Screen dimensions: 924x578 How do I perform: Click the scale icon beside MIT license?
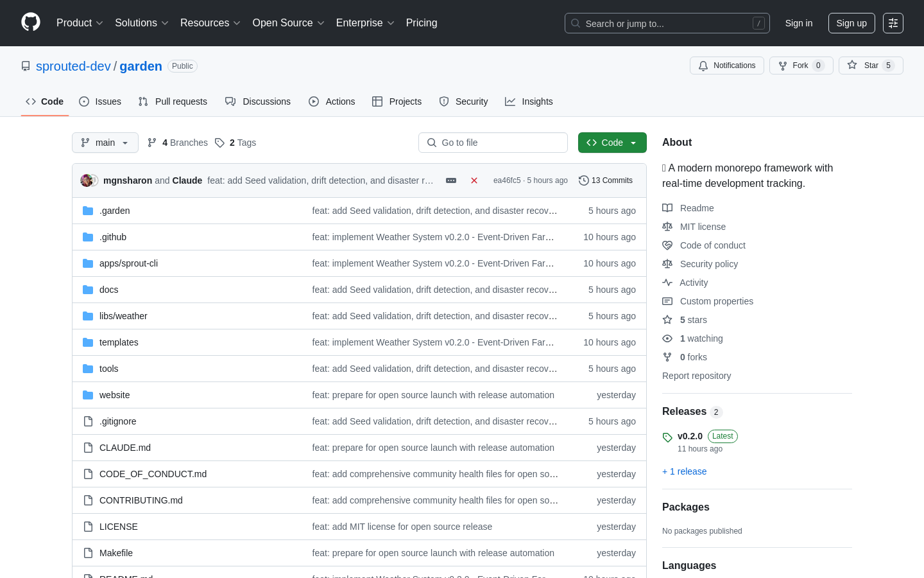[667, 227]
